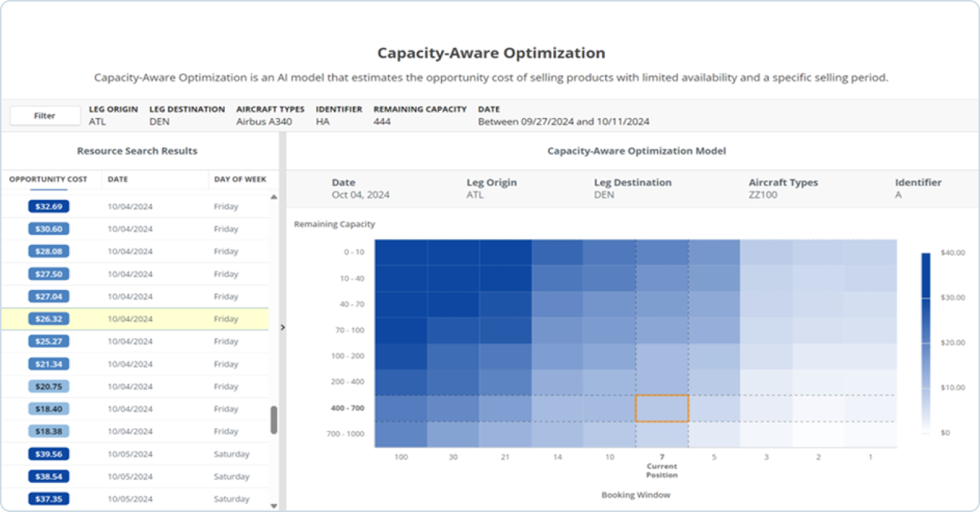Image resolution: width=980 pixels, height=512 pixels.
Task: Select the $21.34 Friday result row
Action: (134, 364)
